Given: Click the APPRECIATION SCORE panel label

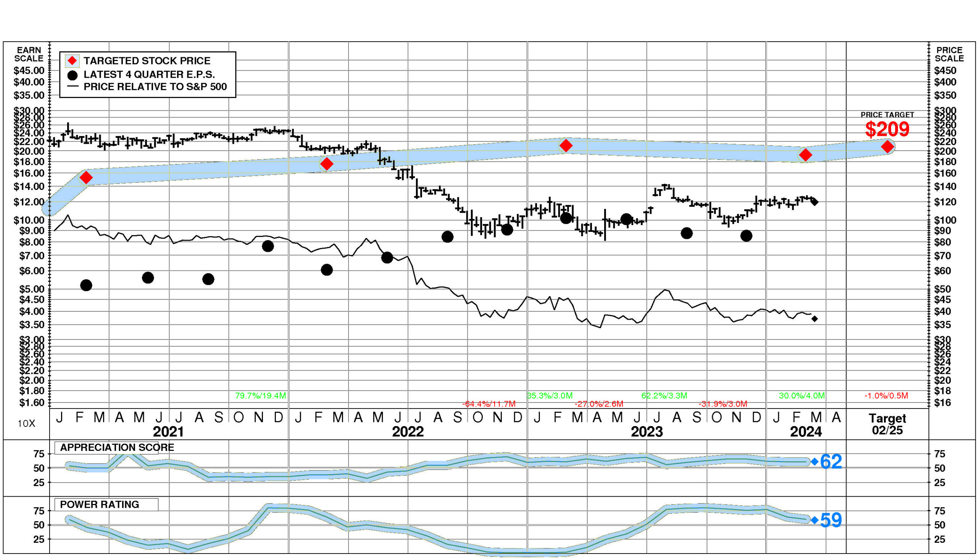Looking at the screenshot, I should coord(117,447).
